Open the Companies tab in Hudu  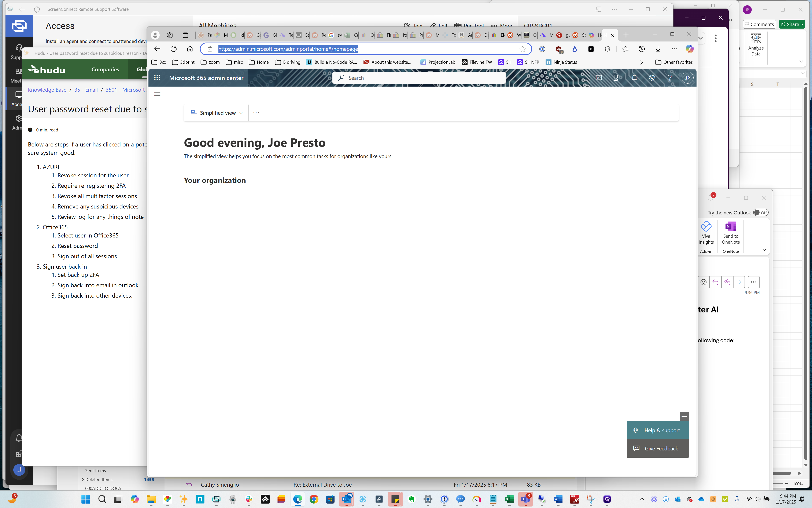click(105, 70)
